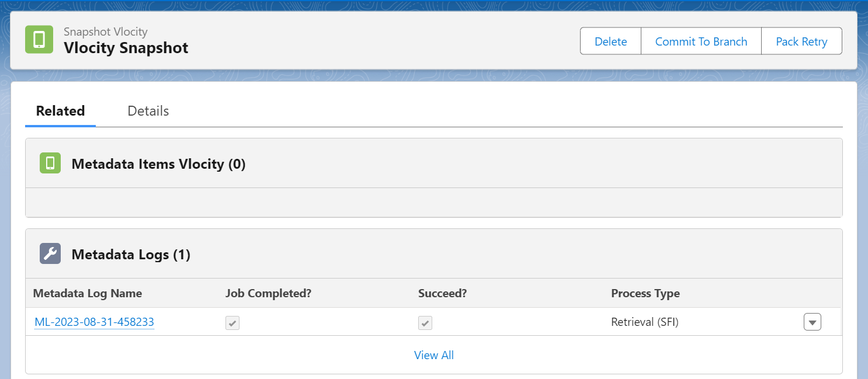This screenshot has height=379, width=868.
Task: Open the ML-2023-08-31-458233 log link
Action: (x=94, y=322)
